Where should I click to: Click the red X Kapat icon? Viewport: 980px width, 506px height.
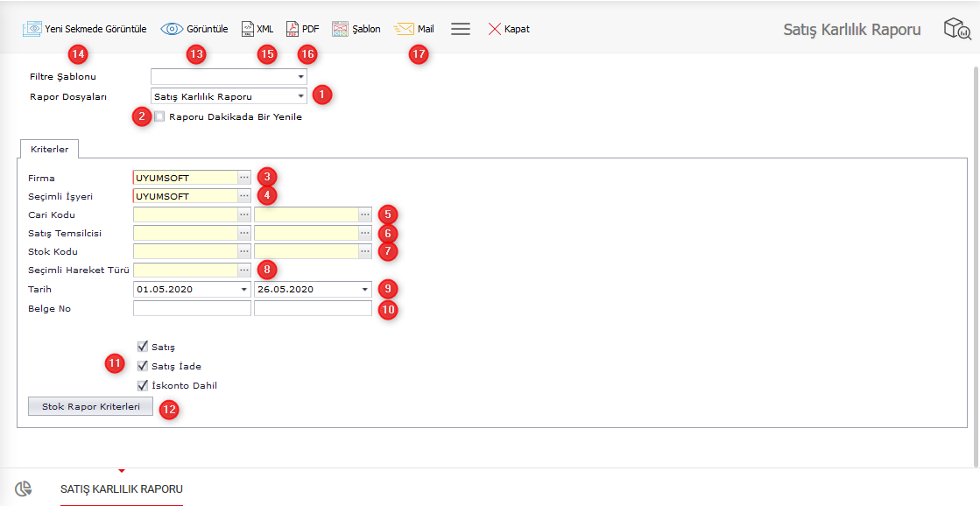click(495, 29)
